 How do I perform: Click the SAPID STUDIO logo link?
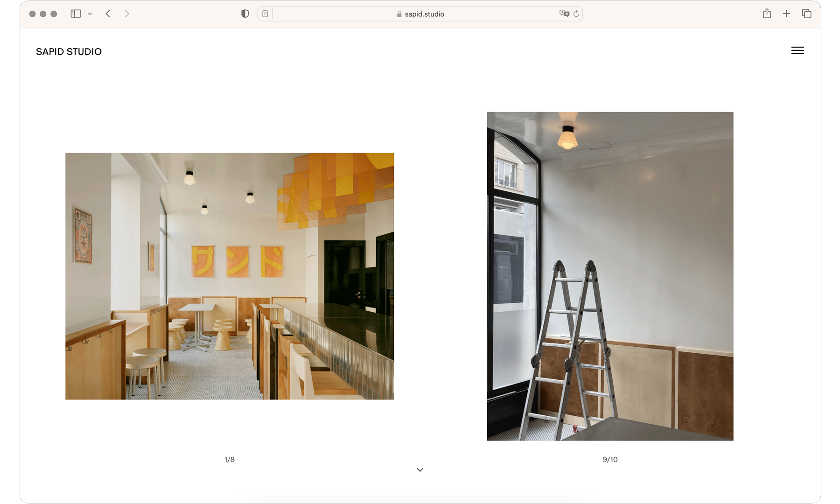69,52
